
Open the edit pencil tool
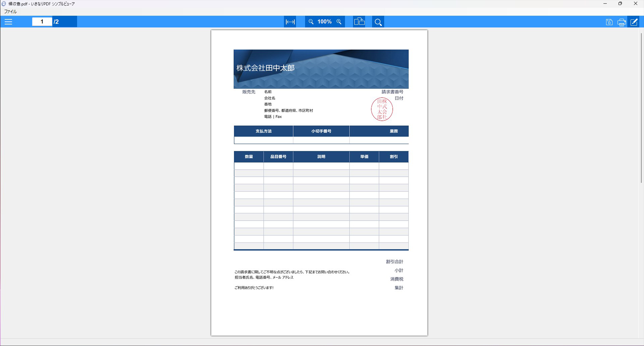tap(634, 22)
